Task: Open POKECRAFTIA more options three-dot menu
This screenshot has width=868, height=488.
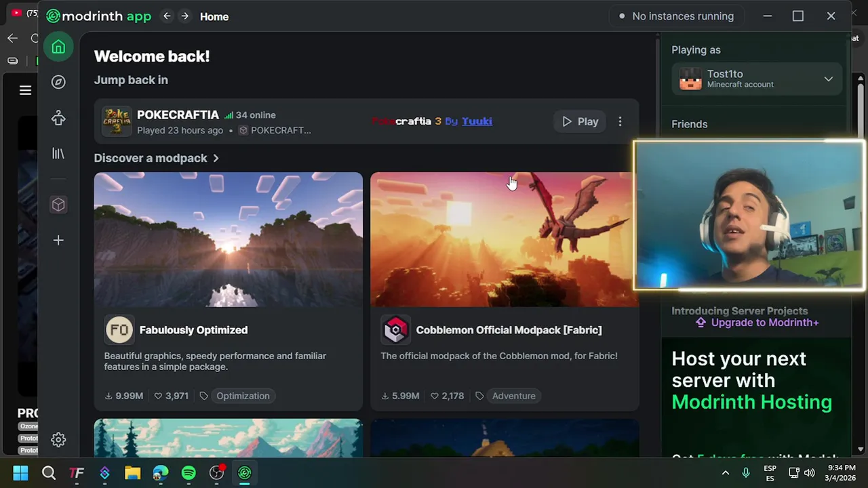Action: [620, 121]
